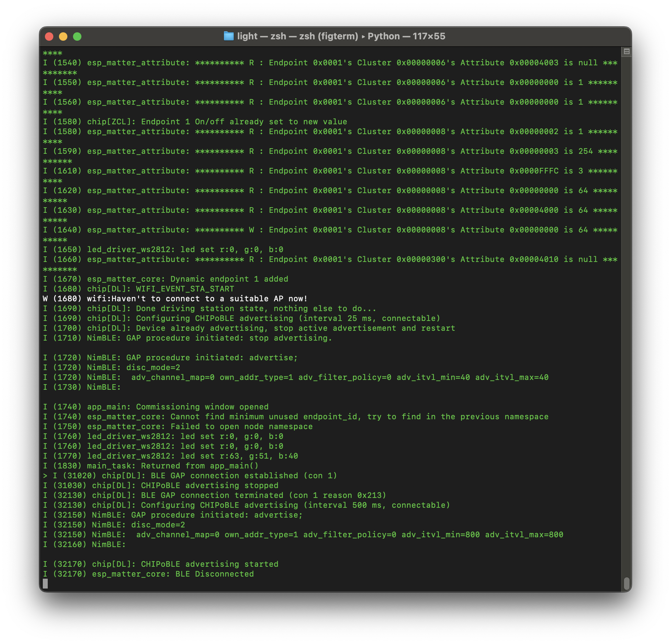671x644 pixels.
Task: Click the line 'BLE GAP connection established (con 1)'
Action: [x=190, y=475]
